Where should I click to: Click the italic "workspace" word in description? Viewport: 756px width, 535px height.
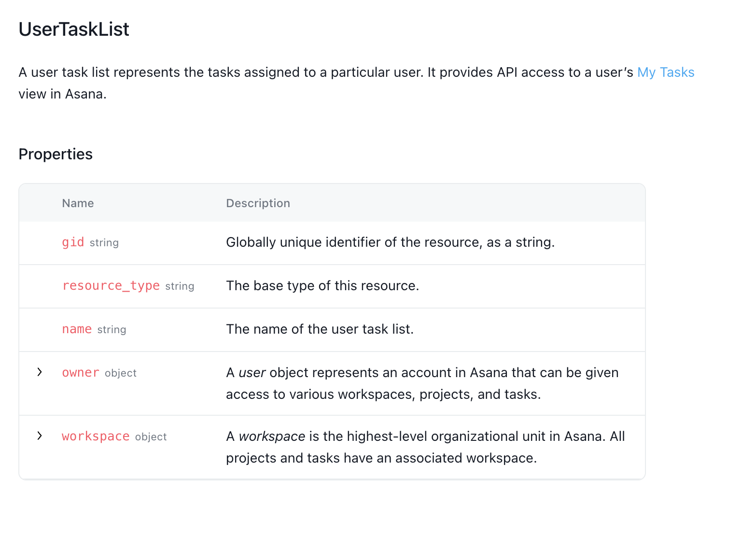[272, 436]
